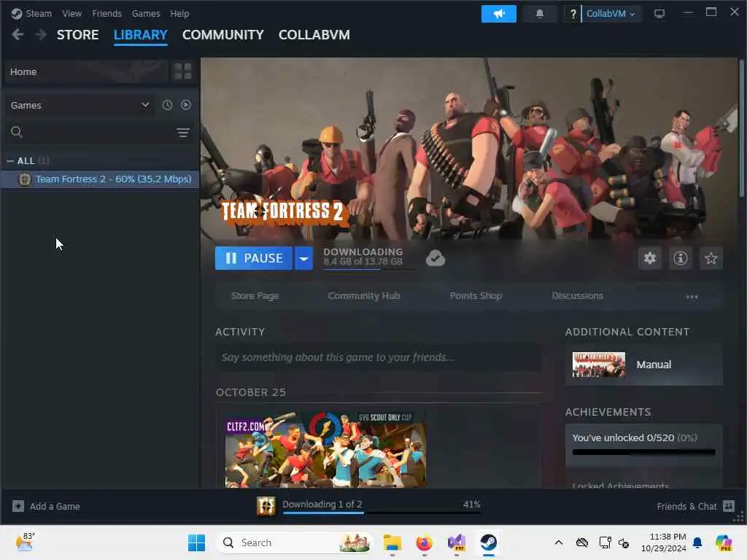The height and width of the screenshot is (560, 747).
Task: Click the question mark help icon
Action: [x=573, y=14]
